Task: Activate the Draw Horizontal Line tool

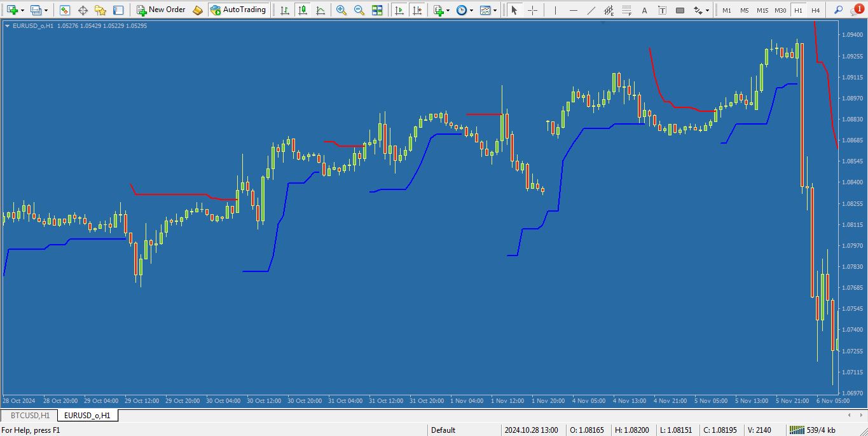Action: coord(573,10)
